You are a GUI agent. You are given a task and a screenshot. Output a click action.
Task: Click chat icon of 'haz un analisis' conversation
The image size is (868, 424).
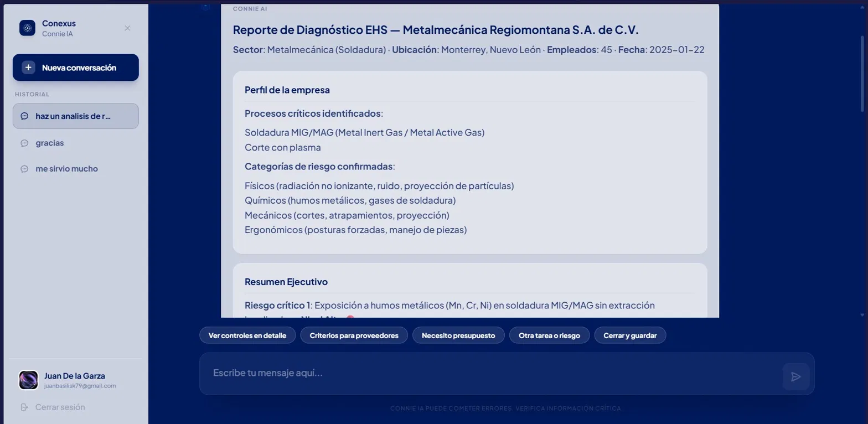coord(24,116)
